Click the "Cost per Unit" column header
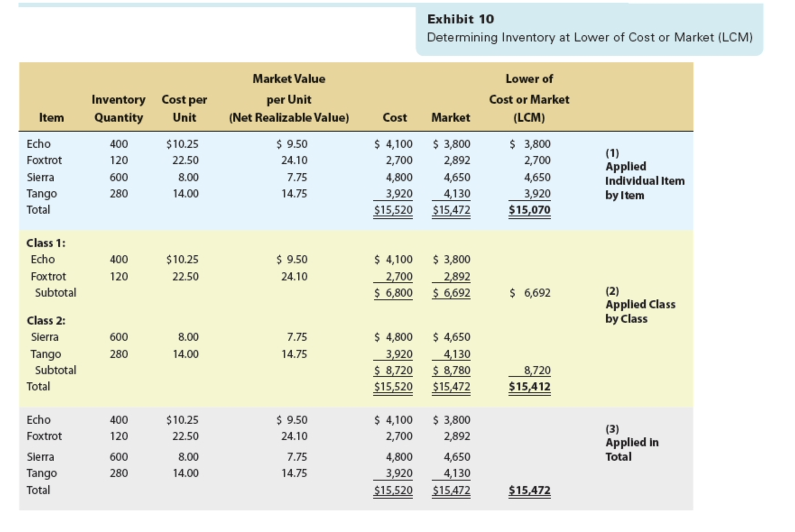This screenshot has width=795, height=532. click(x=184, y=108)
